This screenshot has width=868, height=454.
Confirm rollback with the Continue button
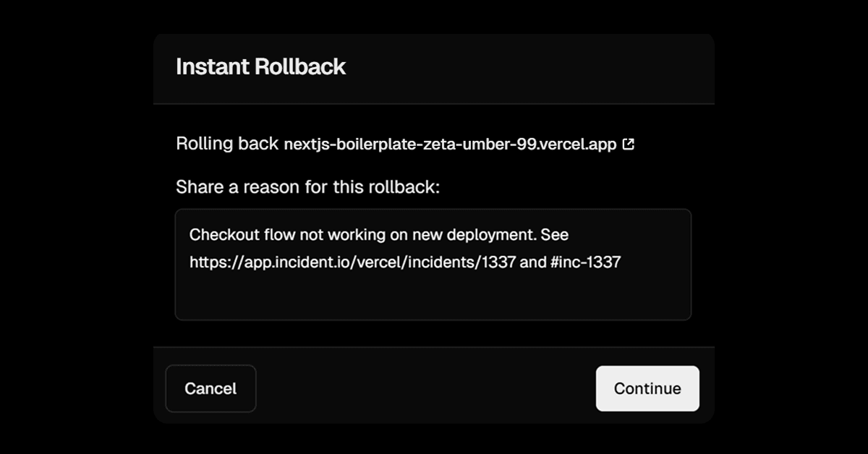click(647, 388)
